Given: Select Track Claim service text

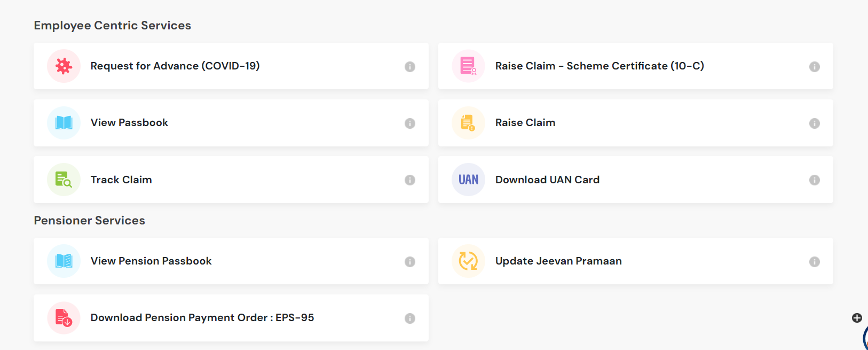Looking at the screenshot, I should click(x=121, y=180).
